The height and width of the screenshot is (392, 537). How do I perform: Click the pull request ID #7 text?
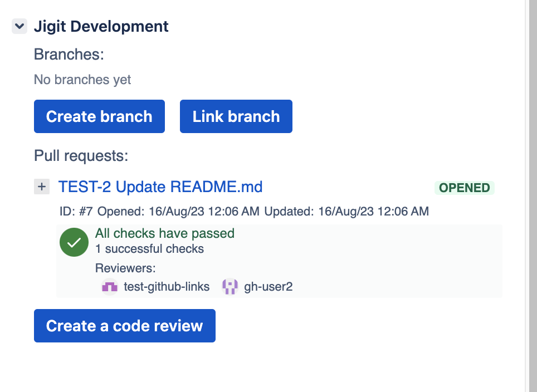(x=77, y=212)
